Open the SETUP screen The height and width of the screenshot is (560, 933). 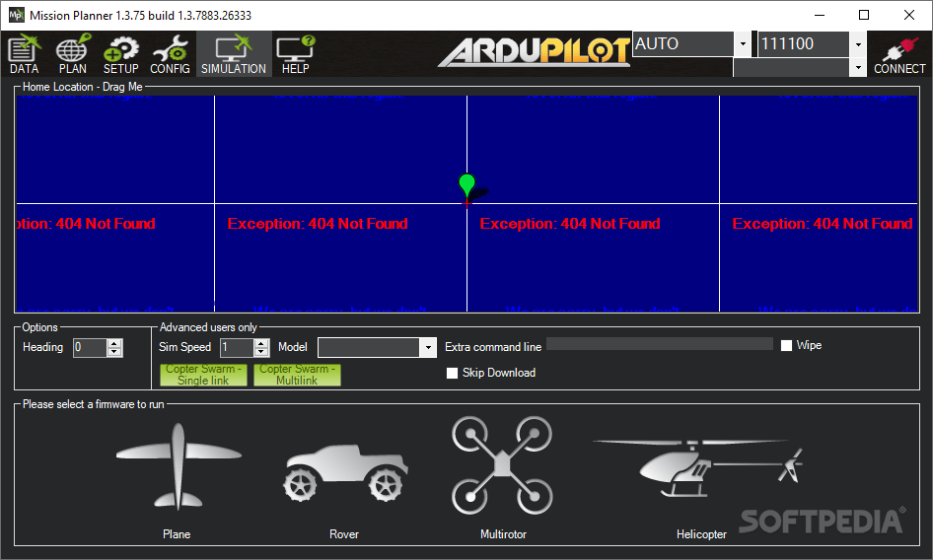(x=120, y=54)
